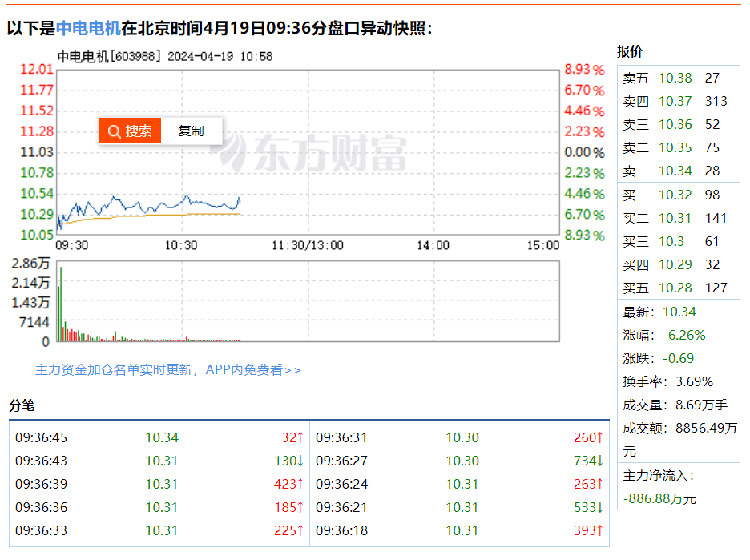This screenshot has height=560, width=750.
Task: Select the 卖五 price 10.38
Action: 675,78
